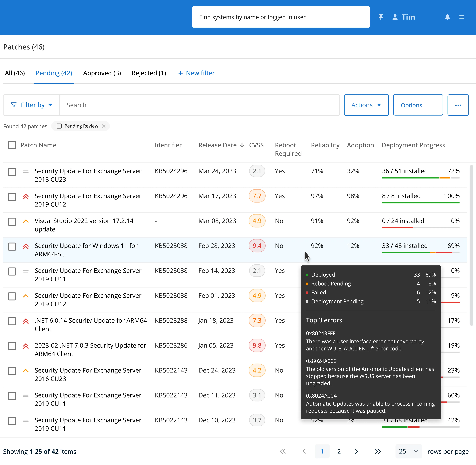Screen dimensions: 476x465
Task: Click the pin icon in header
Action: [x=381, y=17]
